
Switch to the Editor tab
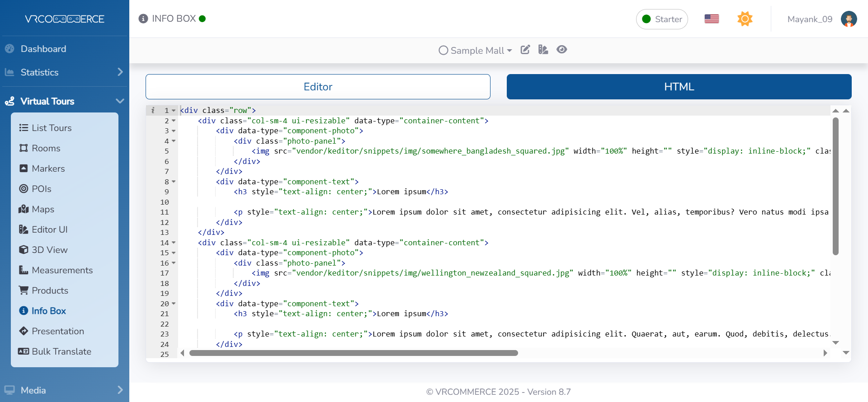pos(318,87)
